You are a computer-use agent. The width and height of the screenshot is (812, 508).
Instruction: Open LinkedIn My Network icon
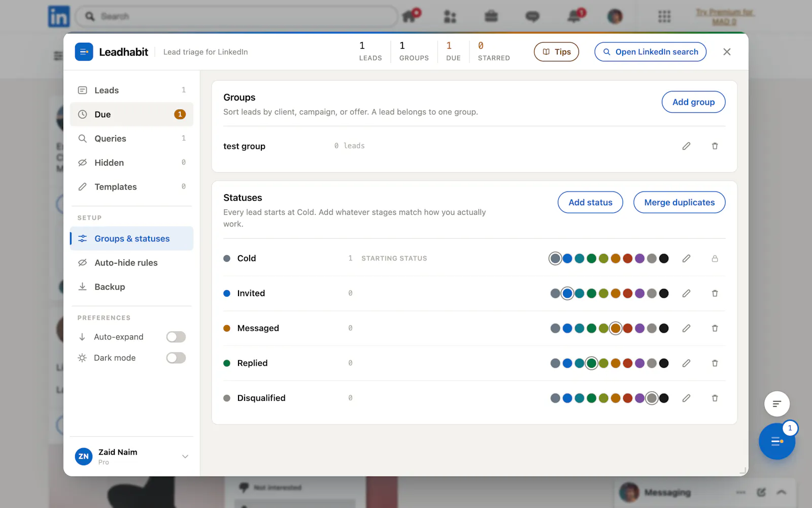pyautogui.click(x=450, y=16)
